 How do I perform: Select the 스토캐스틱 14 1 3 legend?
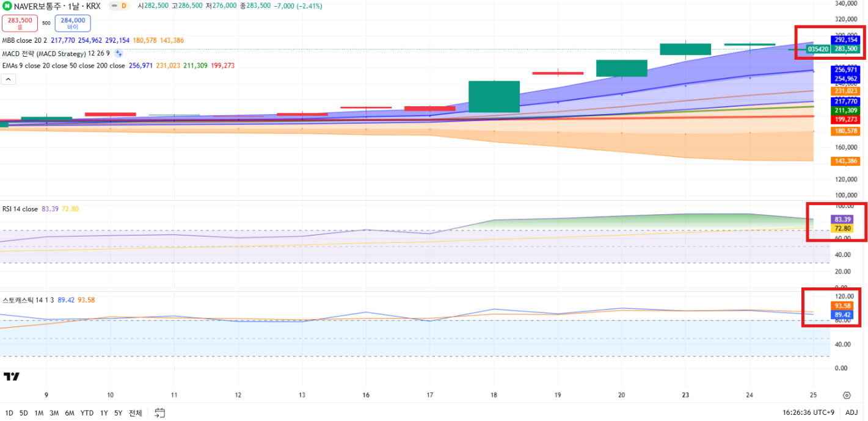[28, 300]
